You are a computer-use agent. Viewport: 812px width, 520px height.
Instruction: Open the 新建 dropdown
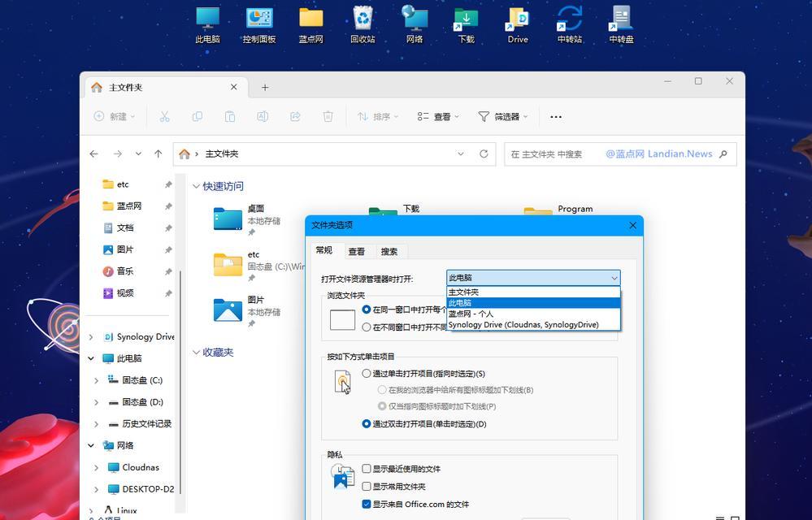pos(115,116)
